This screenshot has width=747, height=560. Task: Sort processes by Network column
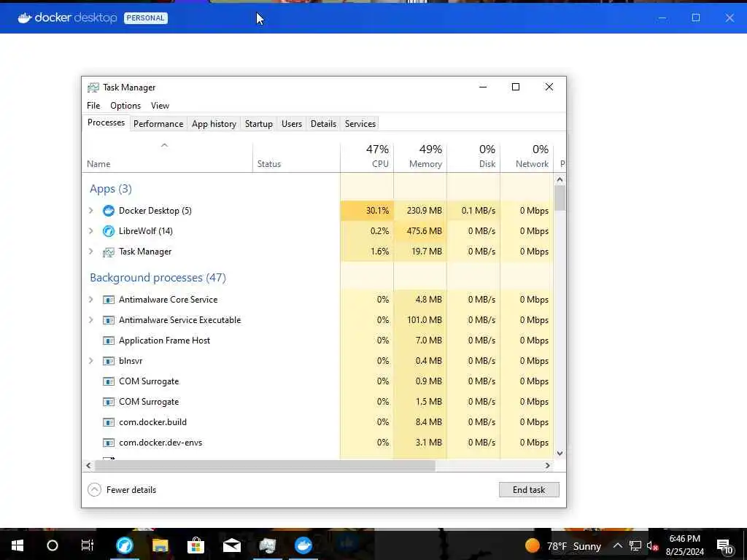(x=527, y=156)
